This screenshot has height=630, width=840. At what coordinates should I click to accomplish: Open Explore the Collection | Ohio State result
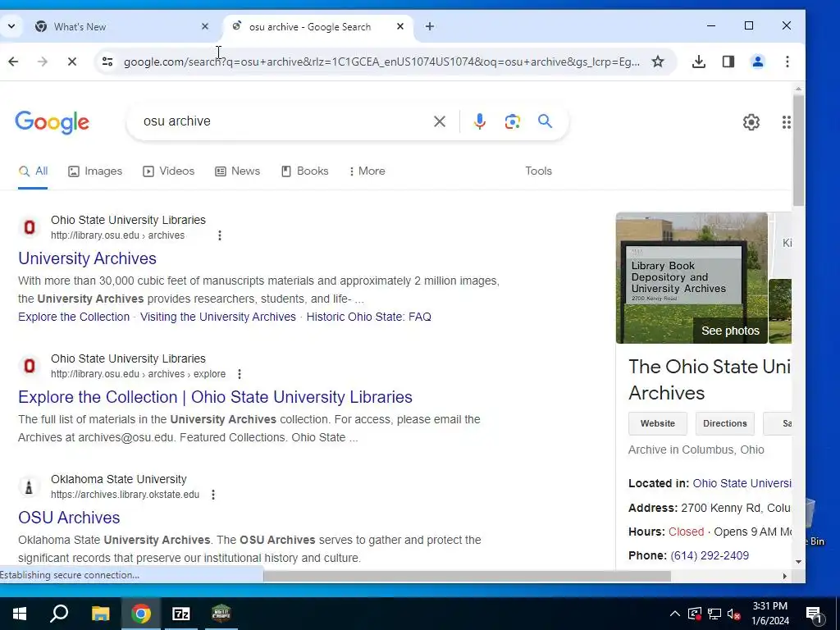[216, 397]
